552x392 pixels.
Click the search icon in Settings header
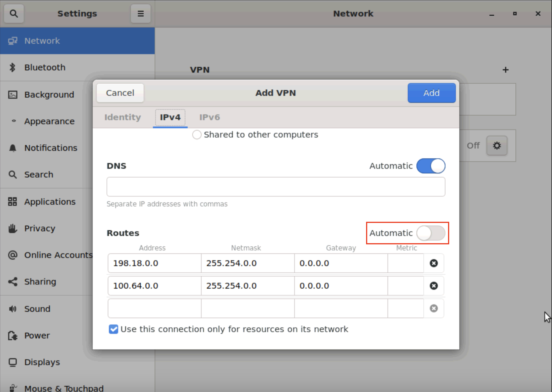point(14,14)
